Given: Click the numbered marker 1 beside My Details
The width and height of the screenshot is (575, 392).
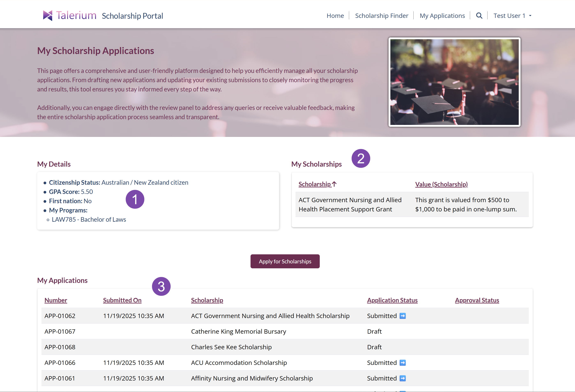Looking at the screenshot, I should pos(135,199).
